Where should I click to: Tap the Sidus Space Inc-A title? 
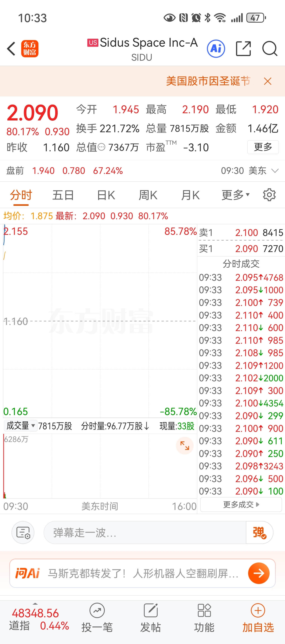pos(149,43)
